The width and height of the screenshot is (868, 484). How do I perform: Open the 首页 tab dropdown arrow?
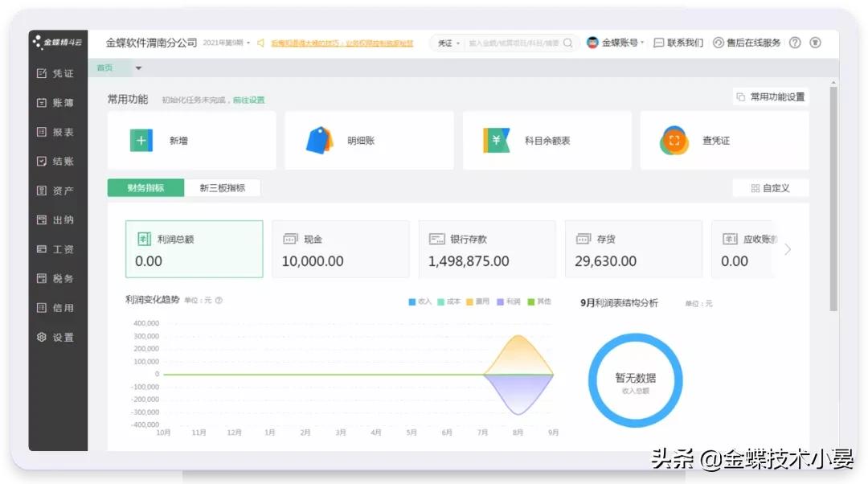(138, 68)
